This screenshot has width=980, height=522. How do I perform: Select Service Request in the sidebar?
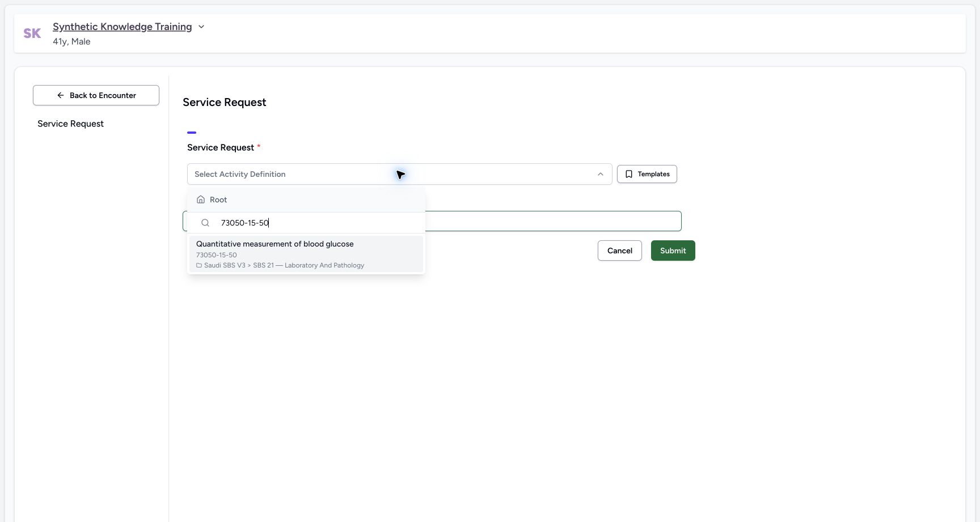pos(70,124)
